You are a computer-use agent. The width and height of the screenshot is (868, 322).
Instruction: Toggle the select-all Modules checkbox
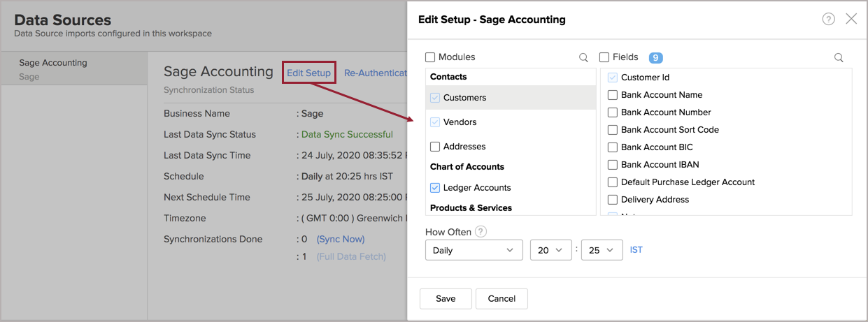click(x=430, y=57)
